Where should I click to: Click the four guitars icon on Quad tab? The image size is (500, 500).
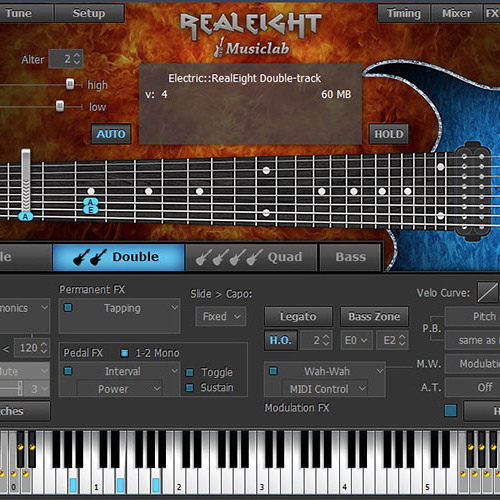click(x=229, y=257)
